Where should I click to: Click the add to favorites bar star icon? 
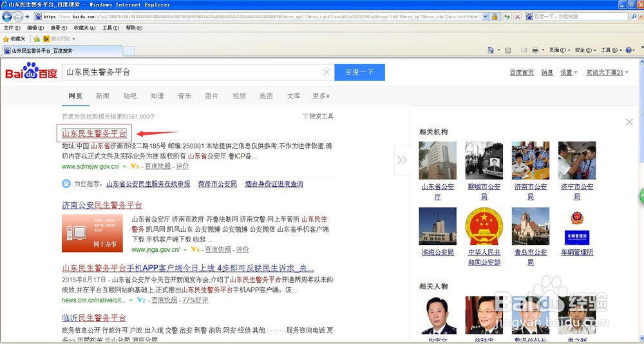pyautogui.click(x=37, y=39)
